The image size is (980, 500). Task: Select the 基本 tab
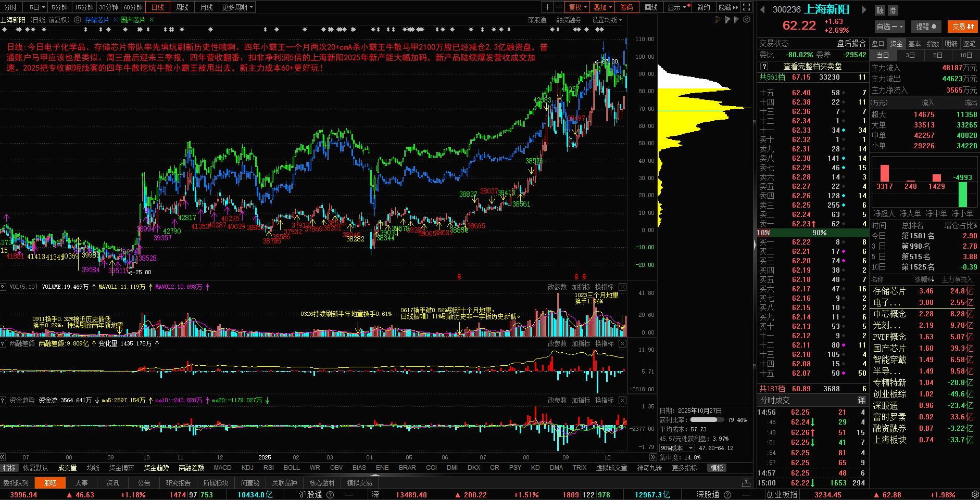pos(914,44)
